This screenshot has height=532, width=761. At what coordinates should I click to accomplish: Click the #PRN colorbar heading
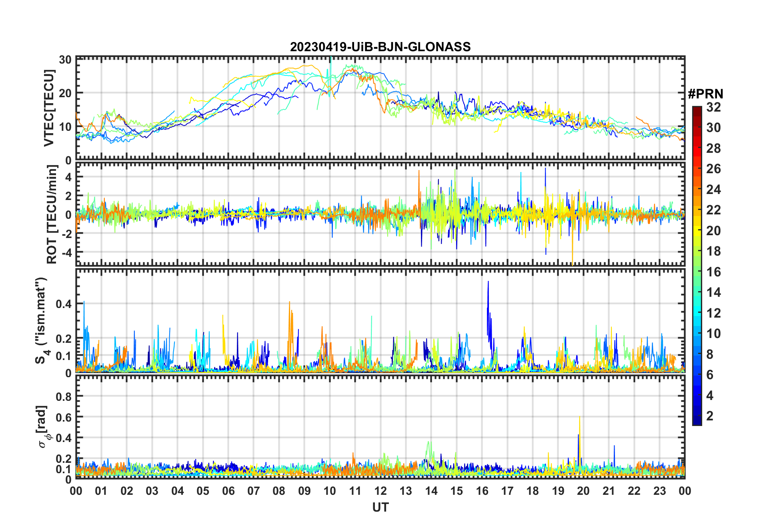pyautogui.click(x=705, y=94)
